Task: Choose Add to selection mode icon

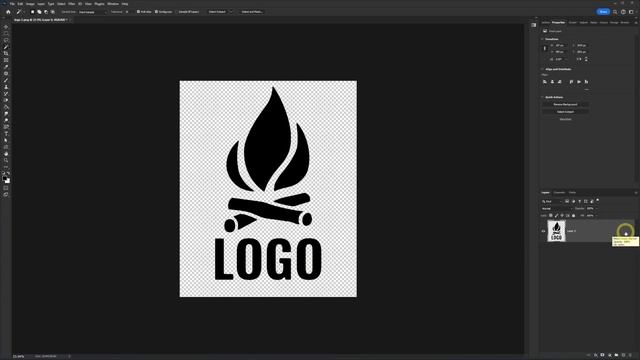Action: click(x=39, y=12)
